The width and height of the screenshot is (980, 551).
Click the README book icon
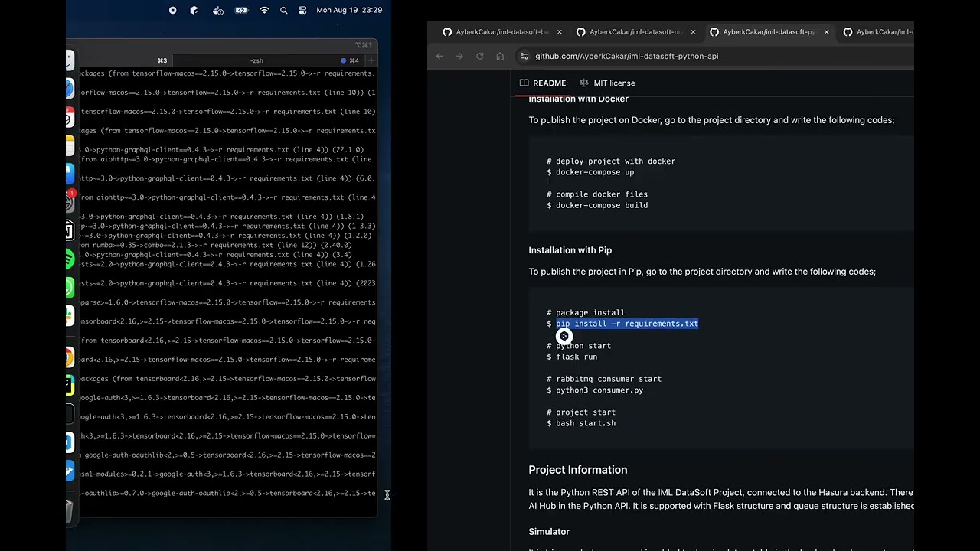[x=524, y=83]
